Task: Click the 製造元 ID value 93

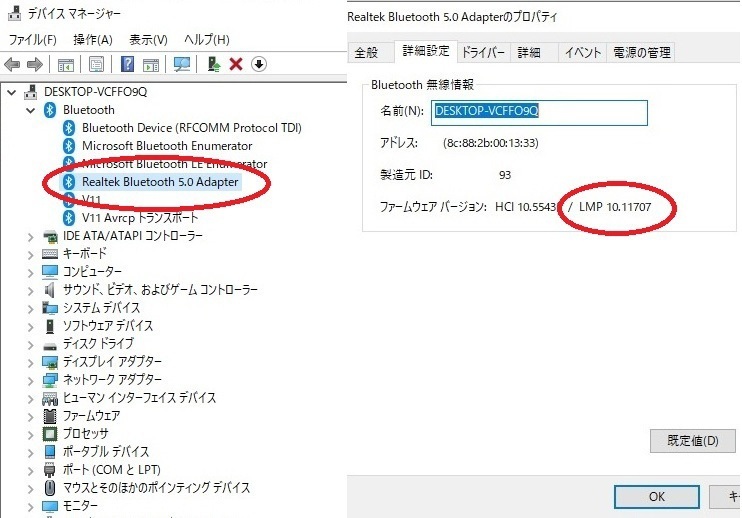Action: pos(505,175)
